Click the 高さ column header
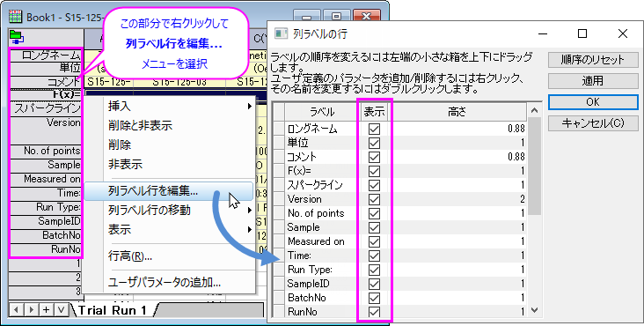The height and width of the screenshot is (326, 644). (x=457, y=112)
